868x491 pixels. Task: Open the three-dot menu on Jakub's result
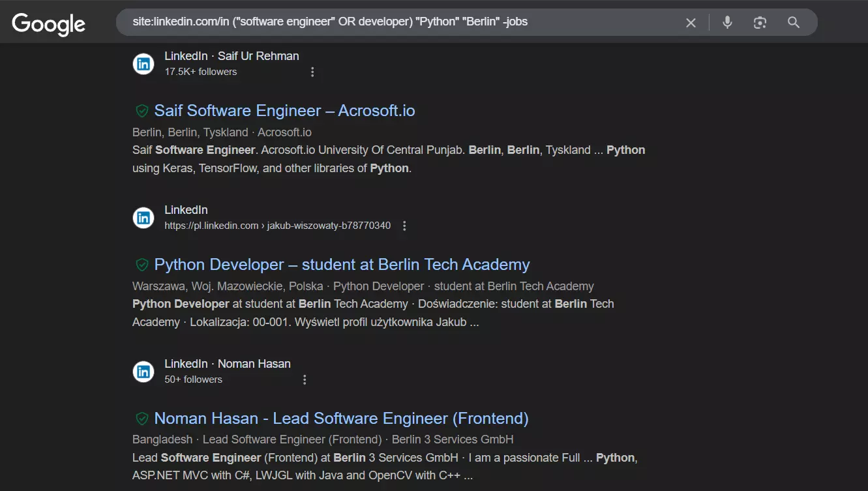[x=404, y=225]
